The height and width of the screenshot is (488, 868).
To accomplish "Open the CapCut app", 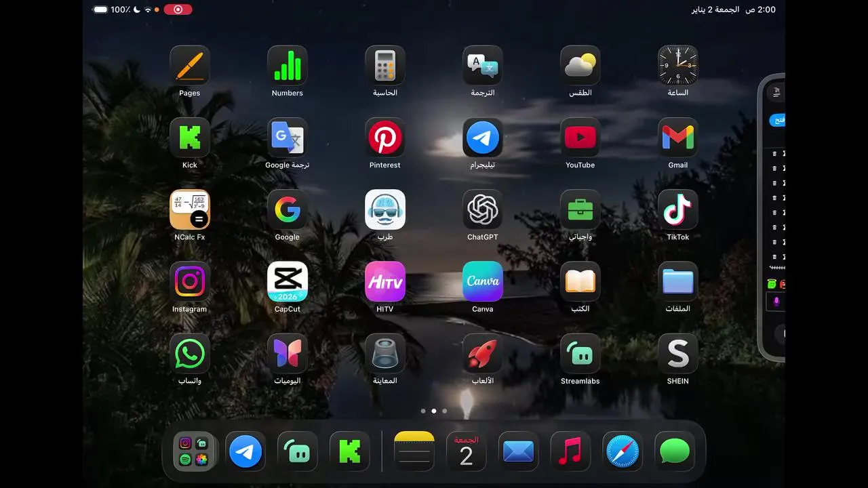I will (x=288, y=281).
